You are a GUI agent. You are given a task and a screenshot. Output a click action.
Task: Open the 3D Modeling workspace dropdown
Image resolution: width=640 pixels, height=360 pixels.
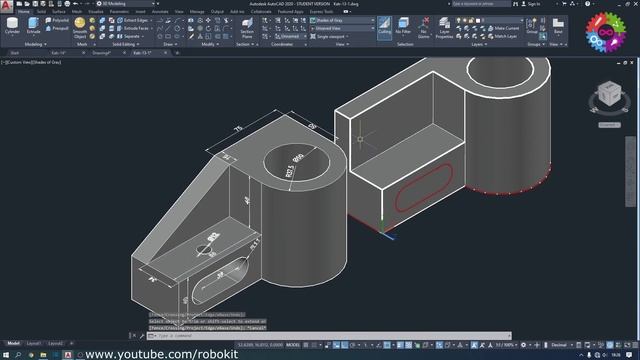tap(126, 4)
